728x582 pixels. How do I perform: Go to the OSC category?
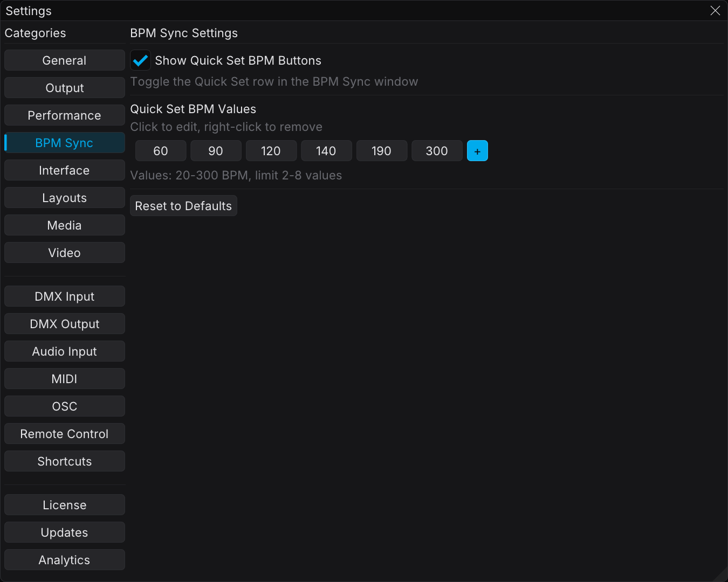click(x=65, y=406)
